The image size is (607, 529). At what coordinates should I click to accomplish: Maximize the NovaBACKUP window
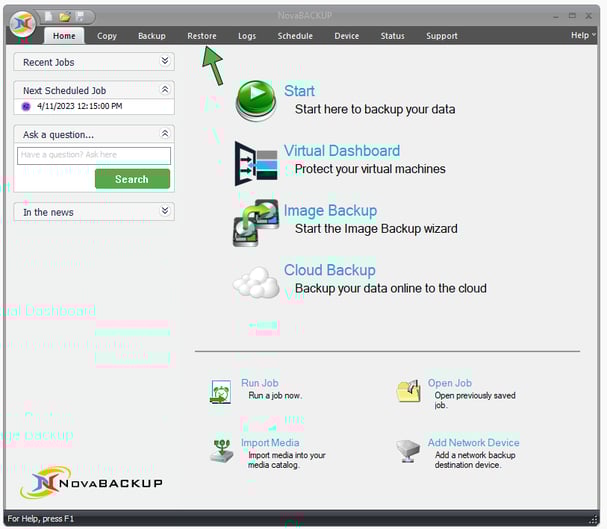point(572,16)
